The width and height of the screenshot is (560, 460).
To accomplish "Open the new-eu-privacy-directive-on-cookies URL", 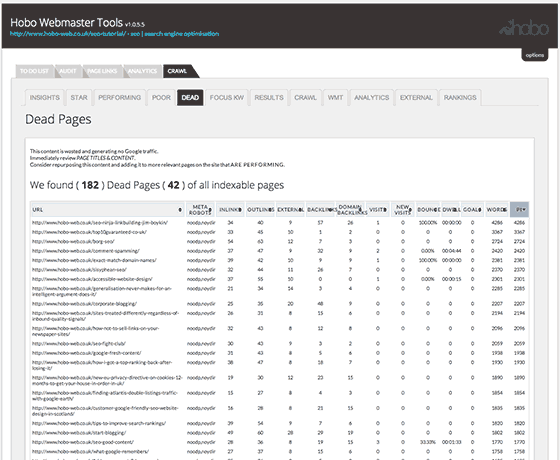I will click(107, 380).
